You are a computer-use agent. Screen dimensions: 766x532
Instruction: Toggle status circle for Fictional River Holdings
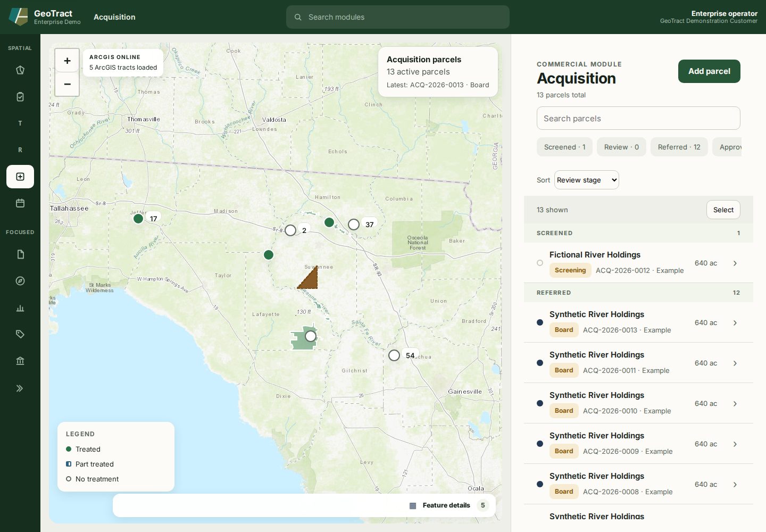(540, 263)
